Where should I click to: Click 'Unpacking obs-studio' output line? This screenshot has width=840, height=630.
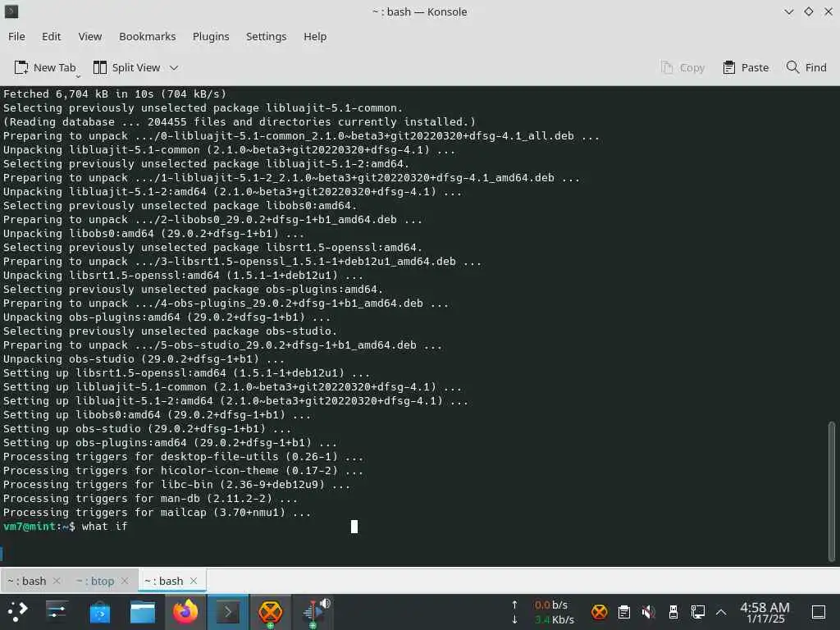tap(144, 359)
